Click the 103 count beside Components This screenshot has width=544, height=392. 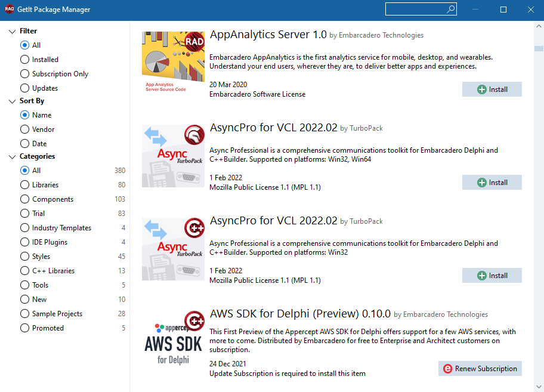pyautogui.click(x=120, y=199)
